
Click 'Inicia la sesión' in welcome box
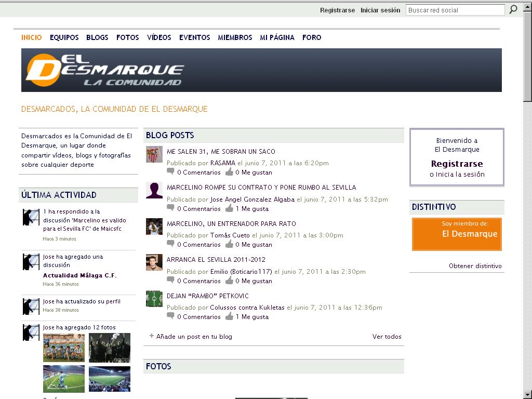pos(460,175)
